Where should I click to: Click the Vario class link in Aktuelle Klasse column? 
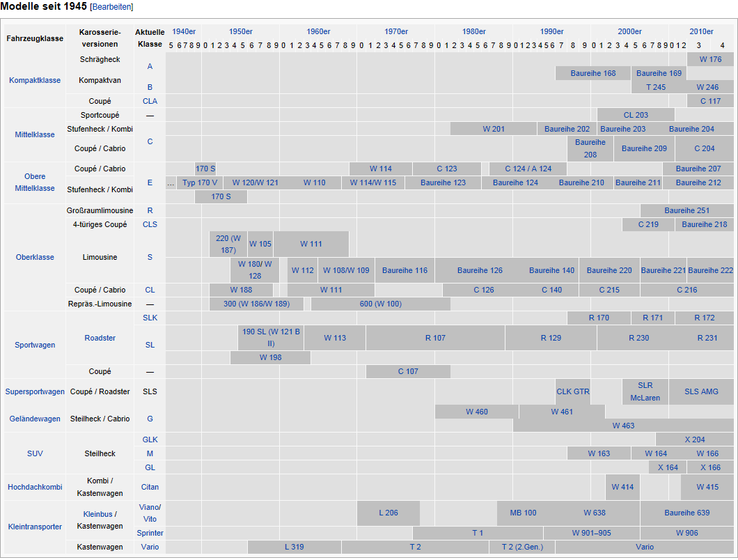coord(150,547)
